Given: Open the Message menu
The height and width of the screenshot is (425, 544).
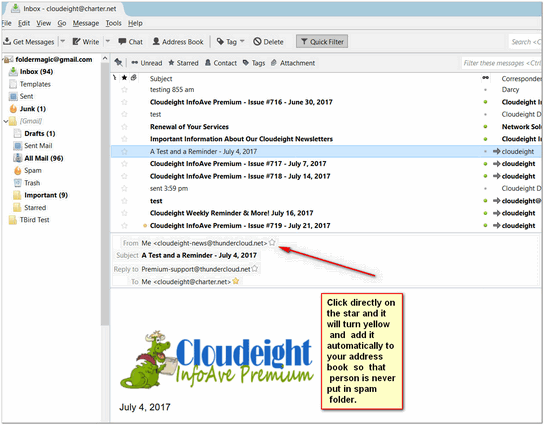Looking at the screenshot, I should pos(86,23).
